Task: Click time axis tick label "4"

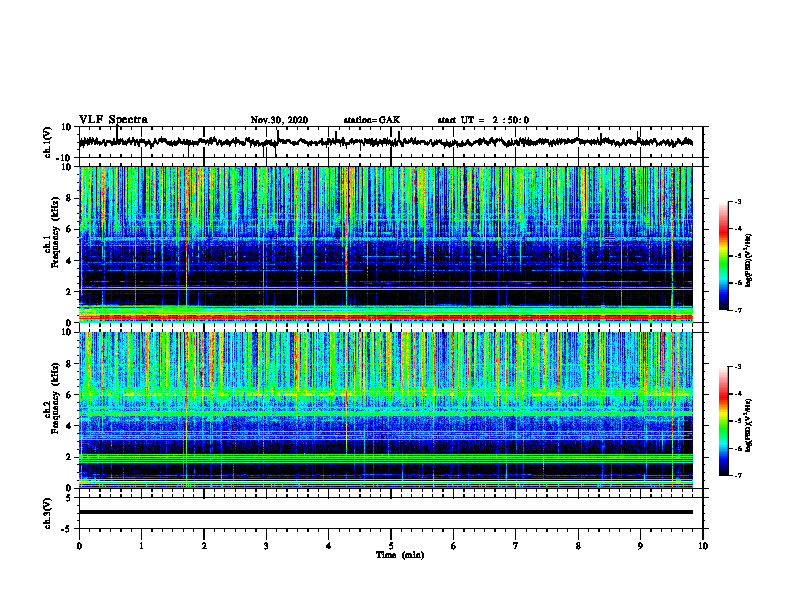Action: tap(328, 546)
